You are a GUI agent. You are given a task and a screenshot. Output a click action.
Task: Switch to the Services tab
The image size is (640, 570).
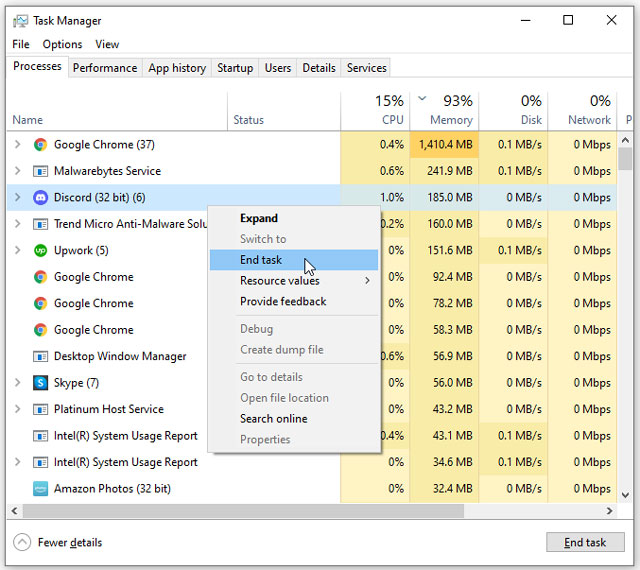[367, 68]
